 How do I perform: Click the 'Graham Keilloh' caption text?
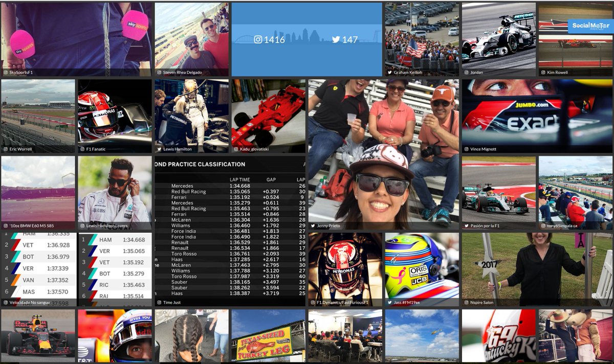point(408,73)
